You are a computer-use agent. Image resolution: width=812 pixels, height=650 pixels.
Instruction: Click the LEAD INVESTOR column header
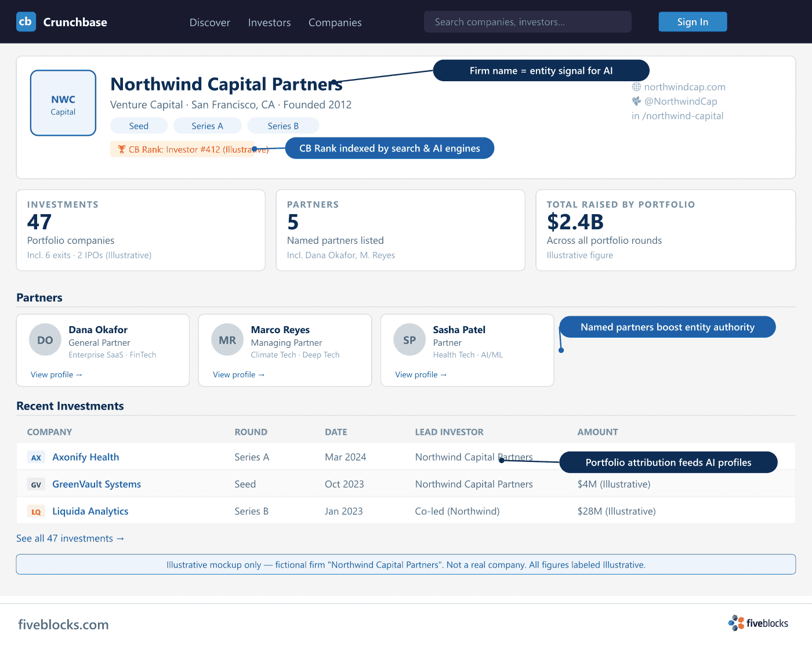pyautogui.click(x=449, y=432)
